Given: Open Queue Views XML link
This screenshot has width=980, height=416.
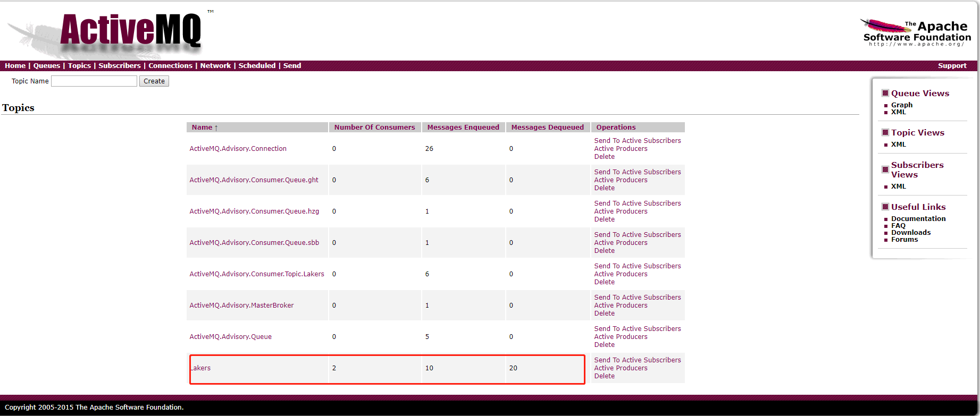Looking at the screenshot, I should coord(899,112).
